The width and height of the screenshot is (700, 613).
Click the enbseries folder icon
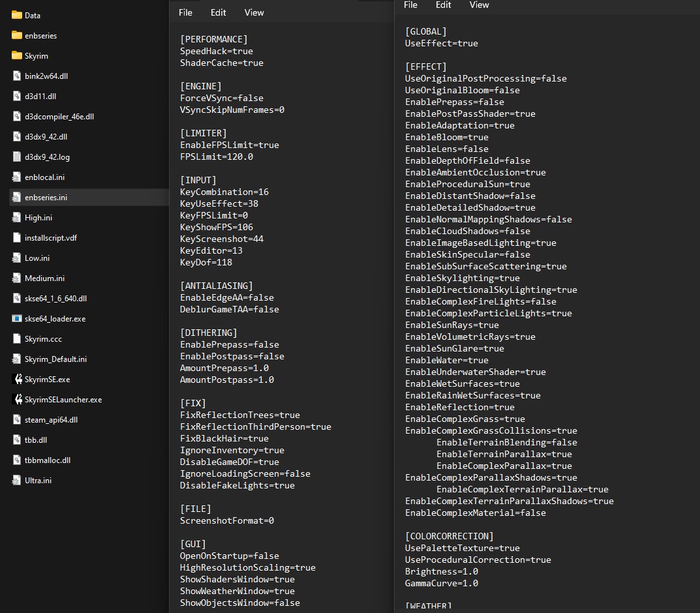17,35
